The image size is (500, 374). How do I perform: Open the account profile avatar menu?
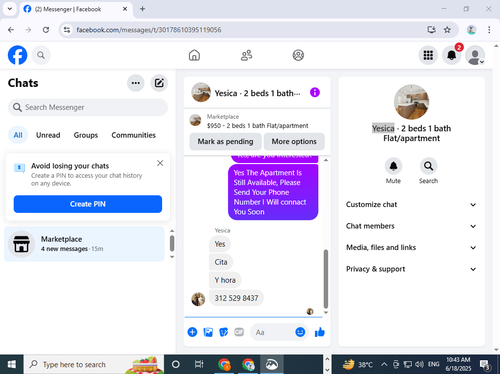pos(475,55)
